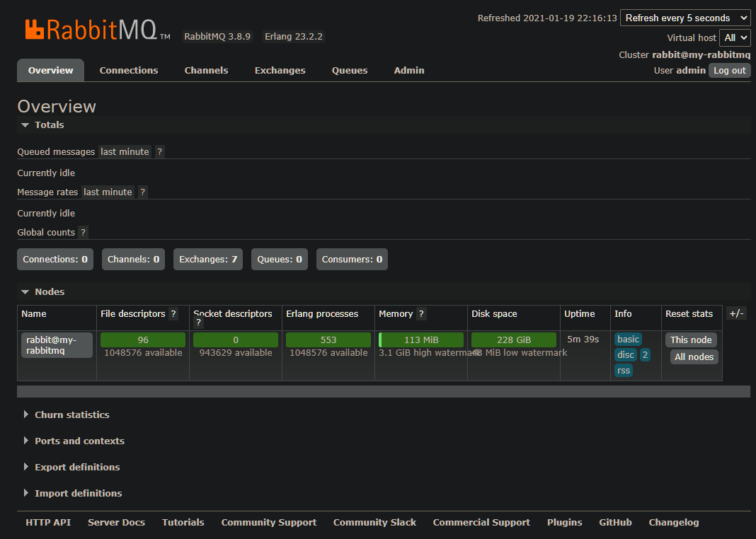Switch to the Queues tab

click(x=350, y=70)
